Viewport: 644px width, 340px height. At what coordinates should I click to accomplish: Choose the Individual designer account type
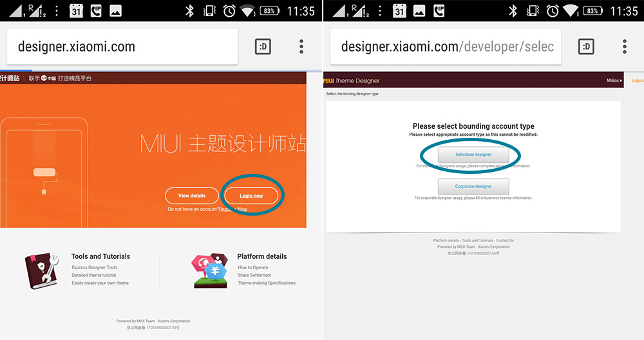pos(473,155)
